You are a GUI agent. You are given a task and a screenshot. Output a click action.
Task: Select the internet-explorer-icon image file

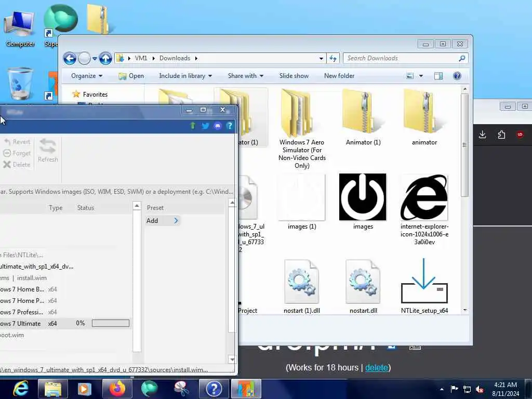[424, 209]
